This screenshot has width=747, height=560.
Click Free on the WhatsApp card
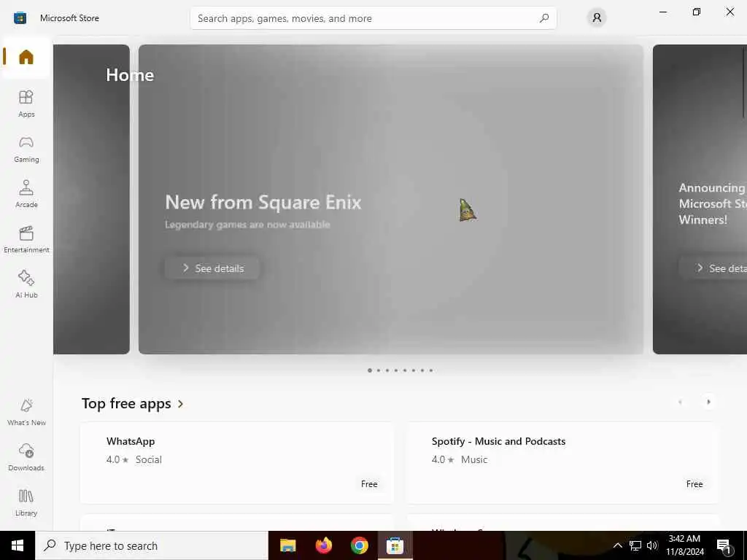(x=369, y=484)
